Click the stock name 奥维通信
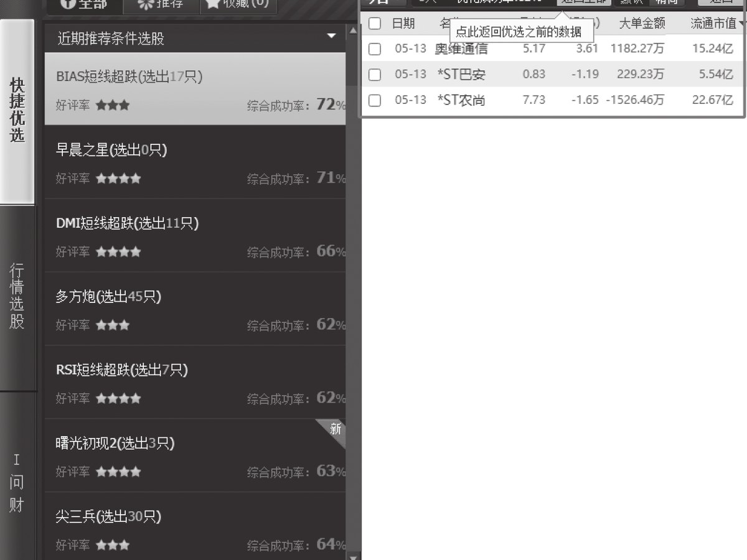The height and width of the screenshot is (560, 747). click(461, 49)
